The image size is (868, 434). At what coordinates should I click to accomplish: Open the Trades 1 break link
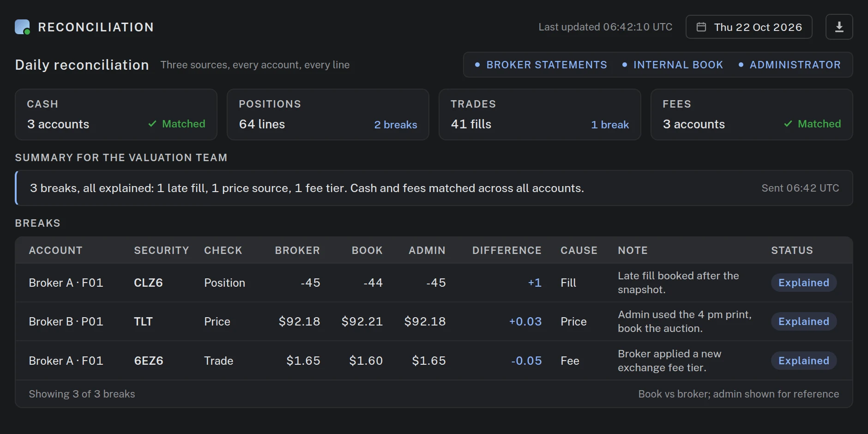coord(610,125)
